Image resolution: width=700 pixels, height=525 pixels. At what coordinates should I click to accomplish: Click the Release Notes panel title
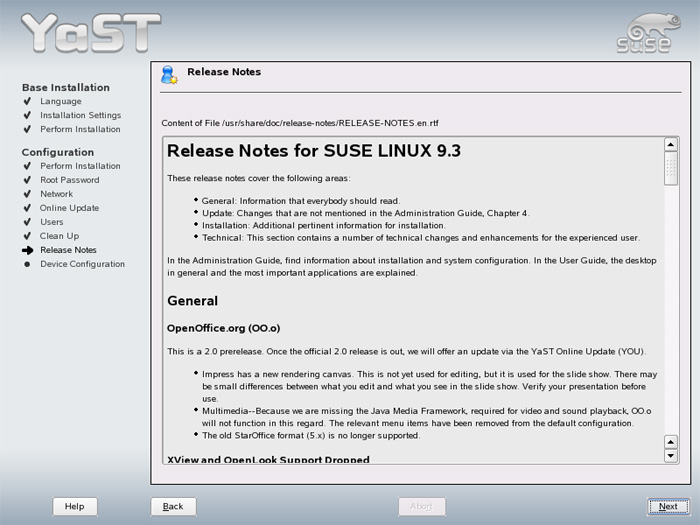pyautogui.click(x=224, y=72)
